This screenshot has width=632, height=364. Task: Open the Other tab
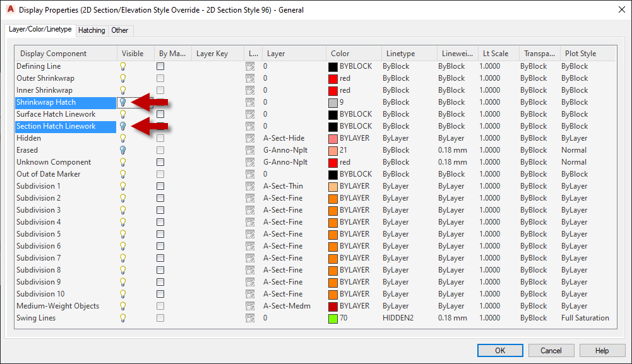(x=121, y=30)
